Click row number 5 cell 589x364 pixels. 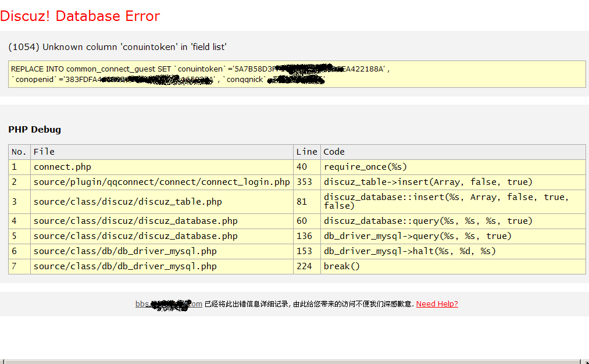pyautogui.click(x=19, y=236)
